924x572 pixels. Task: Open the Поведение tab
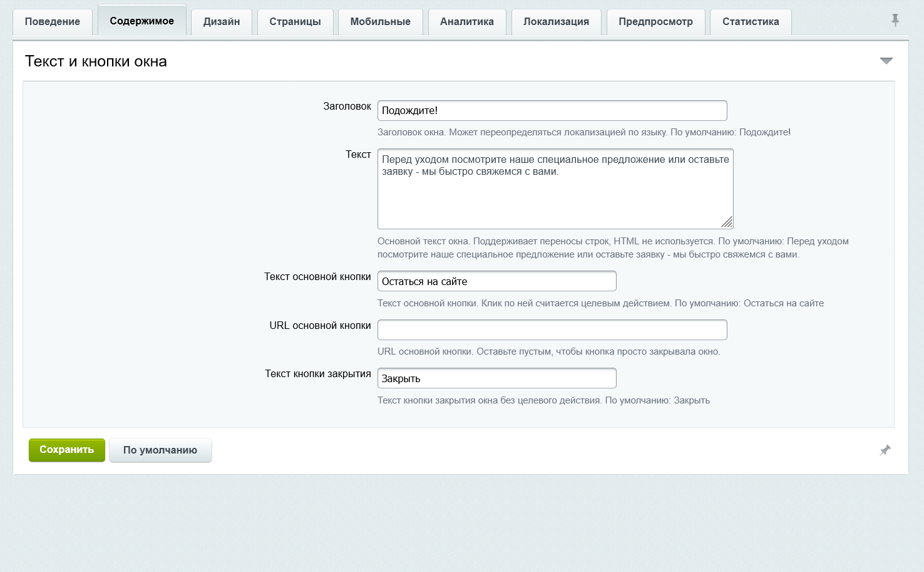53,21
